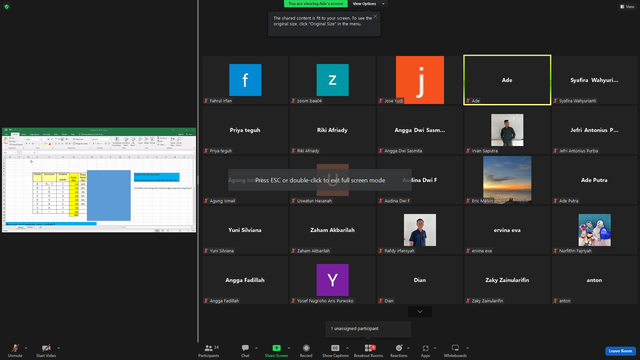Viewport: 640px width, 360px height.
Task: Select Zaham Akbarilah's participant tile
Action: pyautogui.click(x=332, y=230)
